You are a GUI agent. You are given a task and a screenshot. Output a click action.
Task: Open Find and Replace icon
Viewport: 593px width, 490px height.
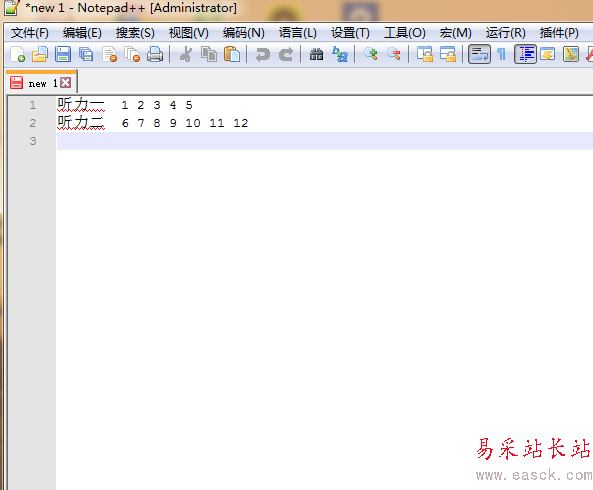340,54
